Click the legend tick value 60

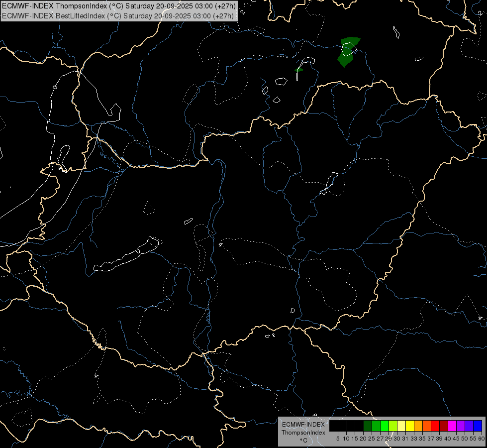[482, 439]
